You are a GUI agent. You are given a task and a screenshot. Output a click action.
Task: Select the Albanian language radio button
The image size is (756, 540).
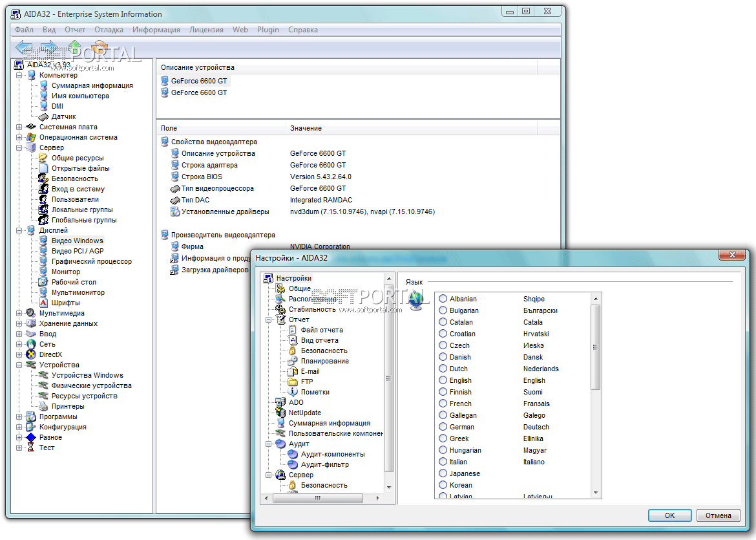coord(443,299)
